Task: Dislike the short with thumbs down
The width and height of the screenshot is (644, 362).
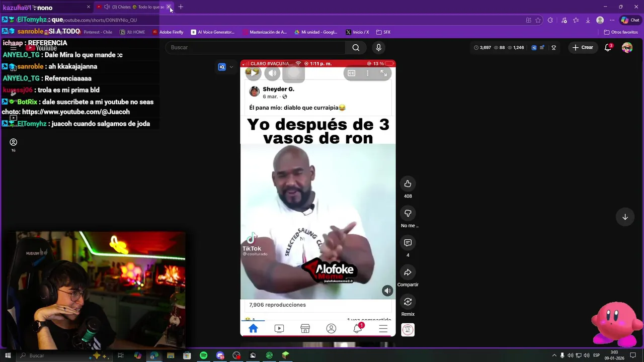Action: pyautogui.click(x=408, y=213)
